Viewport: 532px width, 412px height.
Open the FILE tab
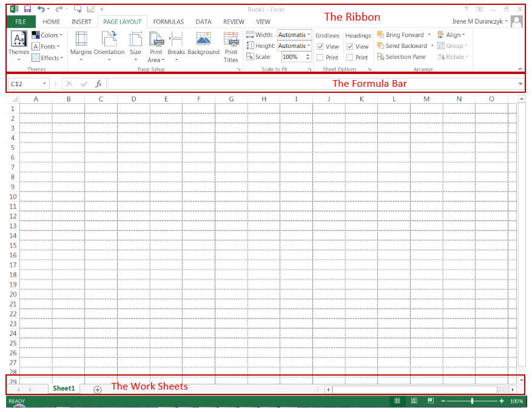[21, 22]
